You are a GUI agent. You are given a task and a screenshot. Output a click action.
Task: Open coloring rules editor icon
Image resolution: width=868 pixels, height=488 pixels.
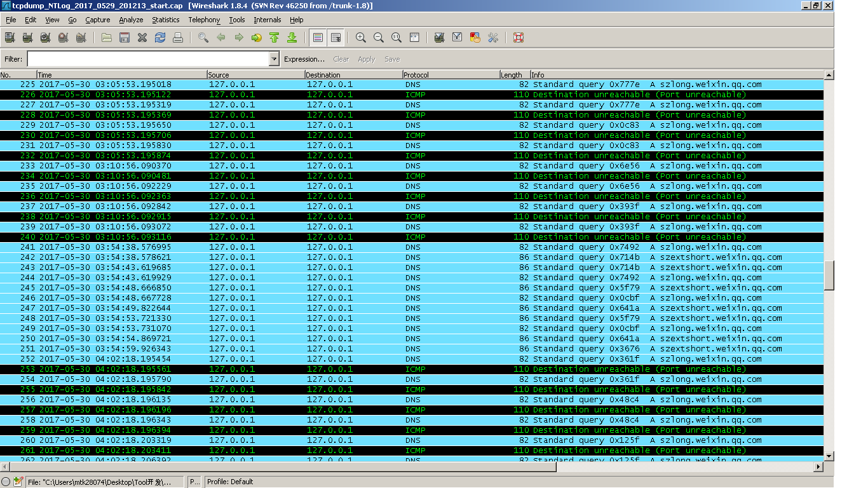pos(475,37)
